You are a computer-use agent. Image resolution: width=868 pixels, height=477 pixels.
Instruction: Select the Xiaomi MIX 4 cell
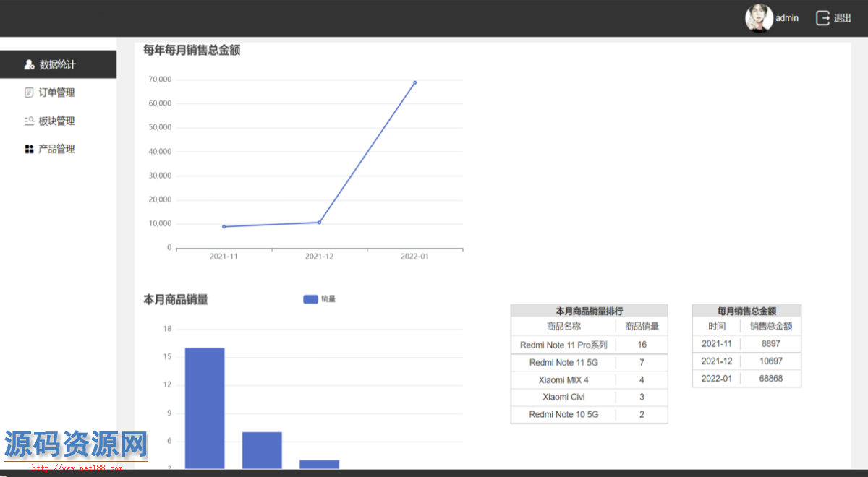[563, 379]
